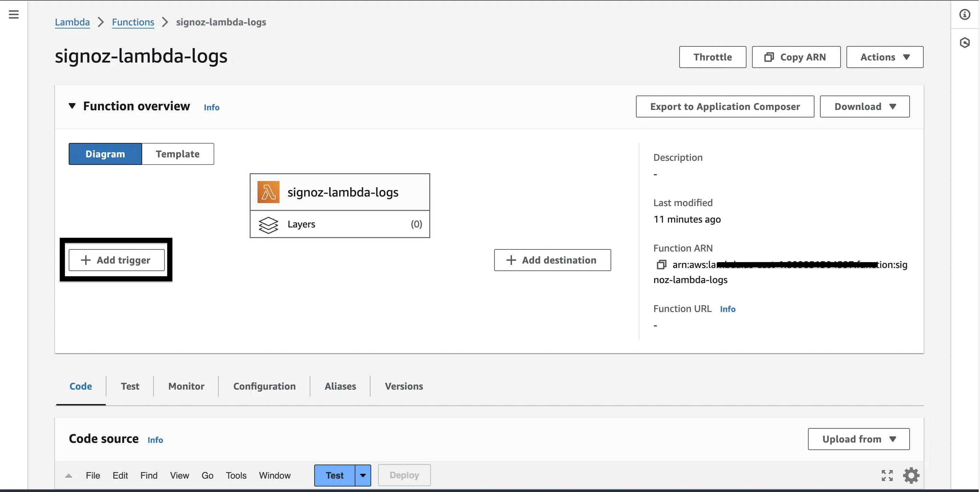Open editor settings gear icon
Viewport: 980px width, 492px height.
911,475
